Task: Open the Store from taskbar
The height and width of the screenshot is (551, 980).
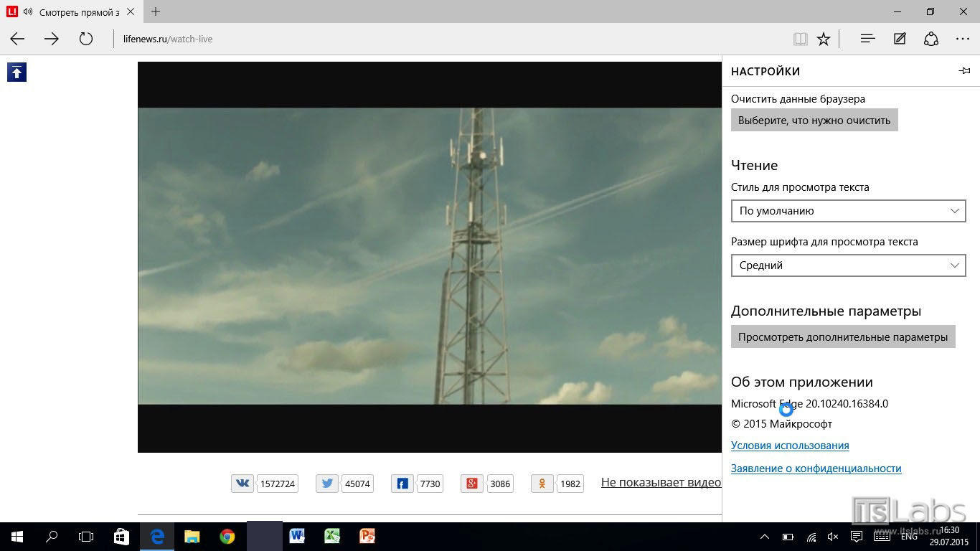Action: coord(121,536)
